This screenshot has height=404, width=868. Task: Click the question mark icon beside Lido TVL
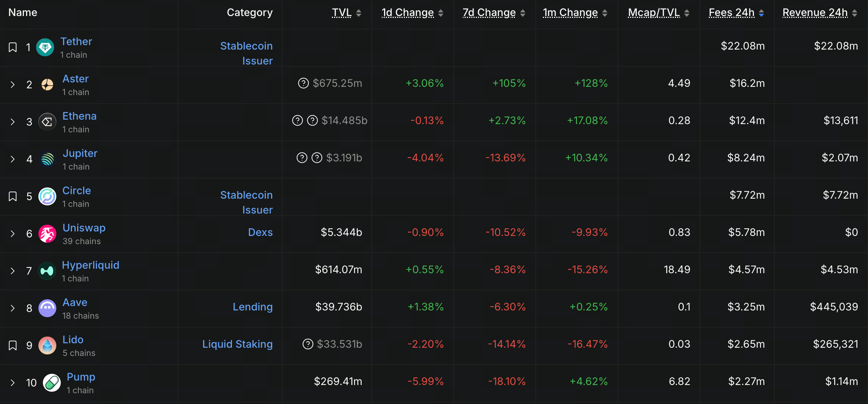(x=308, y=344)
